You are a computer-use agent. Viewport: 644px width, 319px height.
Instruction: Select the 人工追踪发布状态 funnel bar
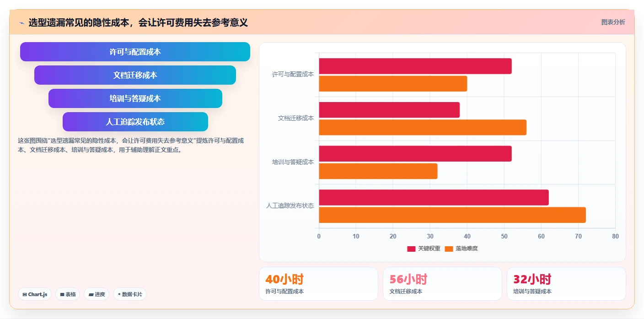(x=135, y=122)
